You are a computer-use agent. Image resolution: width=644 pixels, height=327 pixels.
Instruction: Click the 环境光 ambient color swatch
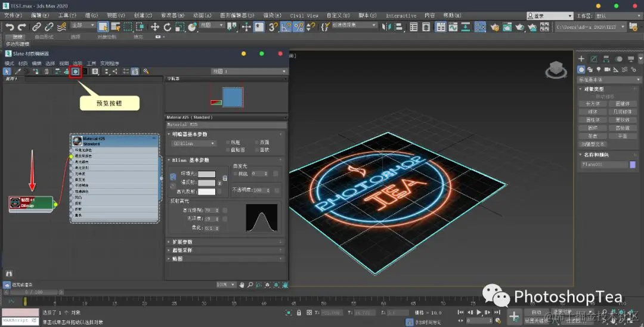206,174
